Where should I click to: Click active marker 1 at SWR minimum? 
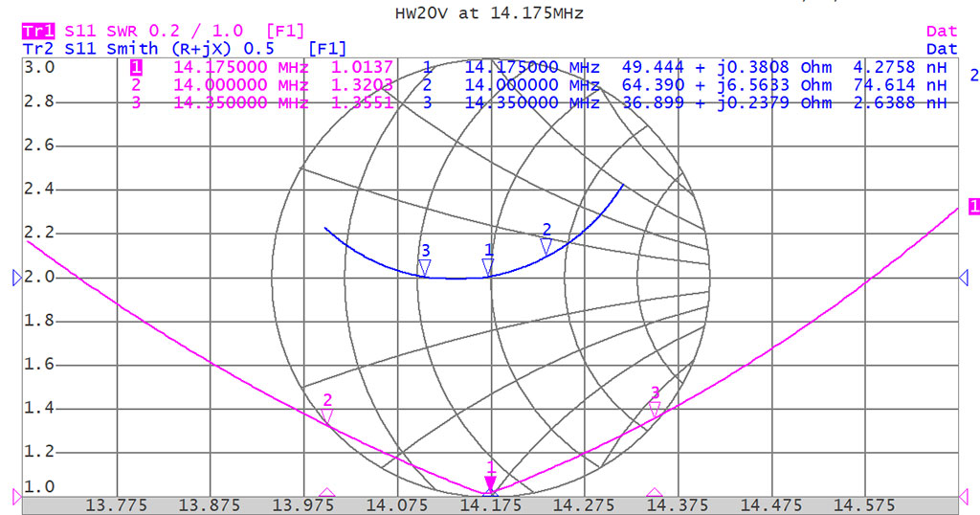coord(491,482)
